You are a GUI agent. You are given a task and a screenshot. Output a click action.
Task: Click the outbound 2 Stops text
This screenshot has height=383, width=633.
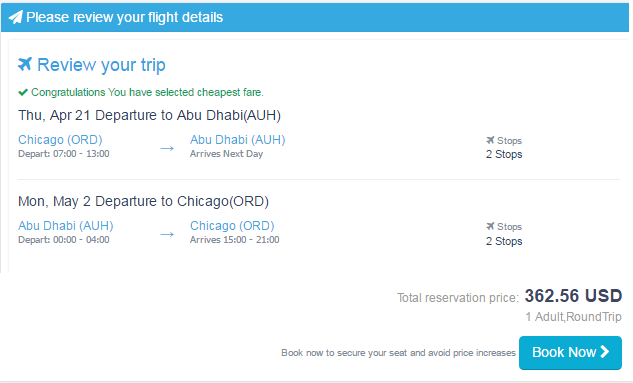(504, 155)
